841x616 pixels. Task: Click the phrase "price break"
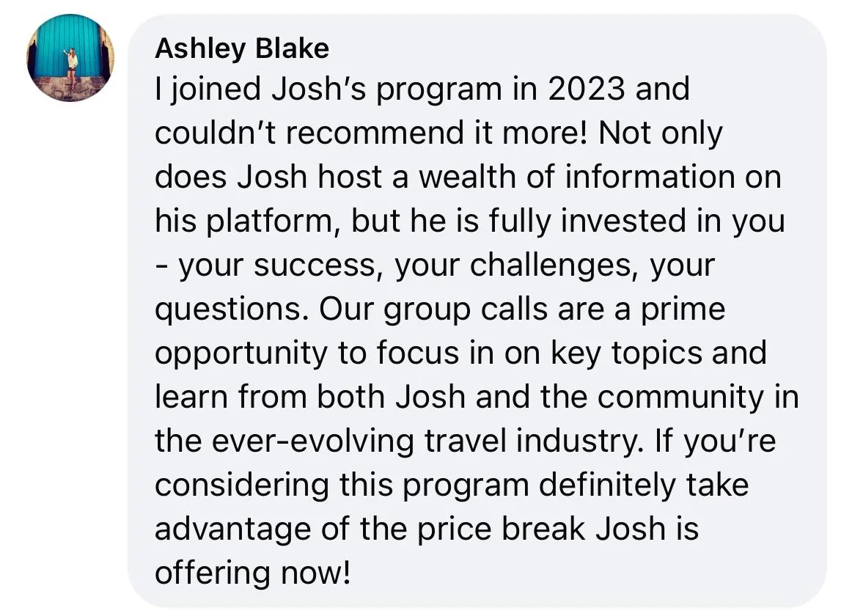click(x=501, y=529)
